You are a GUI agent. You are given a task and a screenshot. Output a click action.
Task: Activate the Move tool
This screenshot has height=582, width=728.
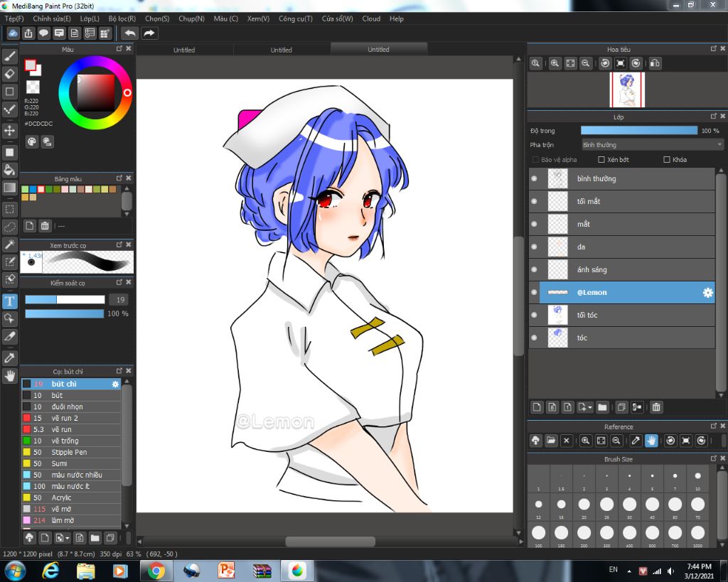click(10, 131)
